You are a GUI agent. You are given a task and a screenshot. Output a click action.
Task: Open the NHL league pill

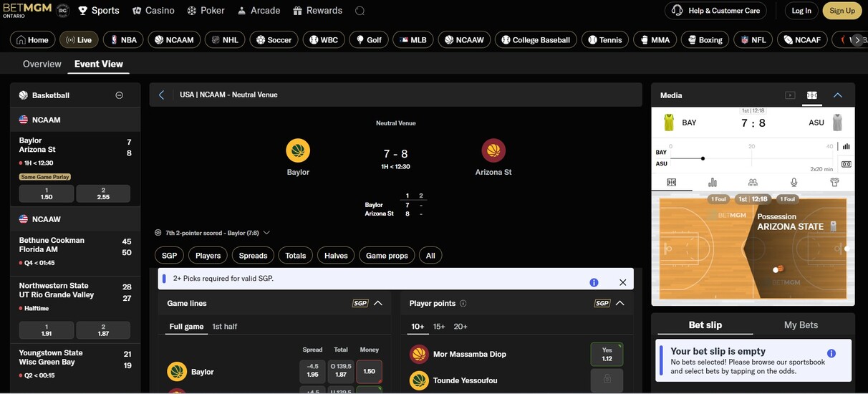point(225,40)
